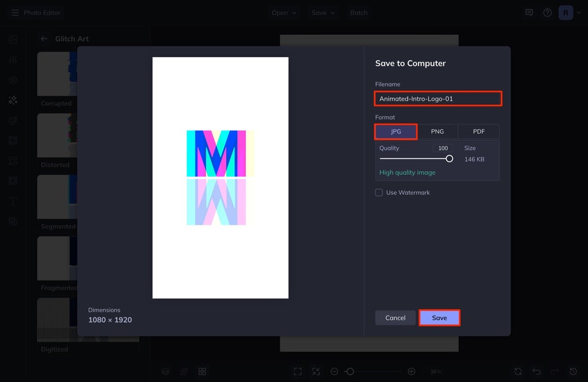
Task: Select PNG format
Action: [437, 131]
